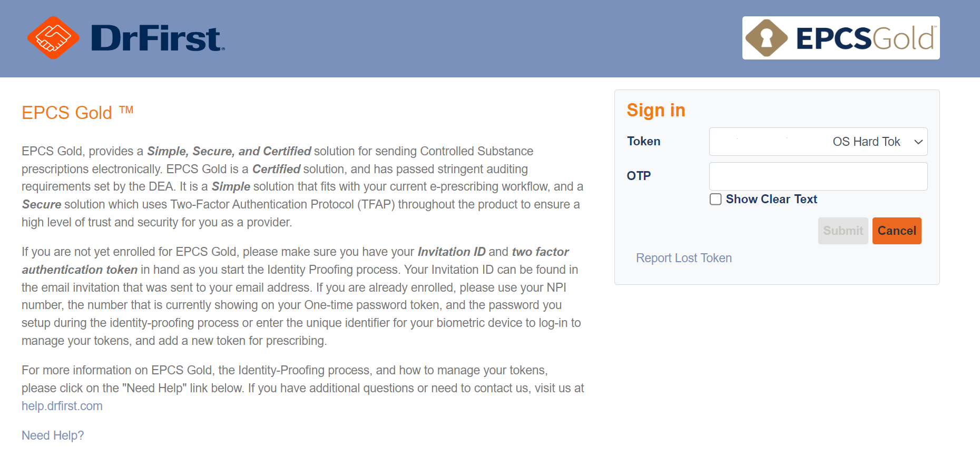Click the Token field label
Image resolution: width=980 pixels, height=457 pixels.
[x=643, y=141]
